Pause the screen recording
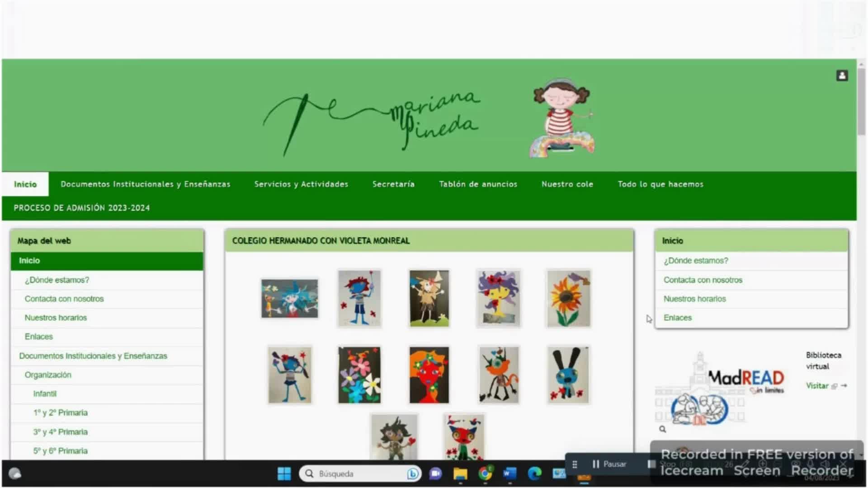 click(x=609, y=464)
